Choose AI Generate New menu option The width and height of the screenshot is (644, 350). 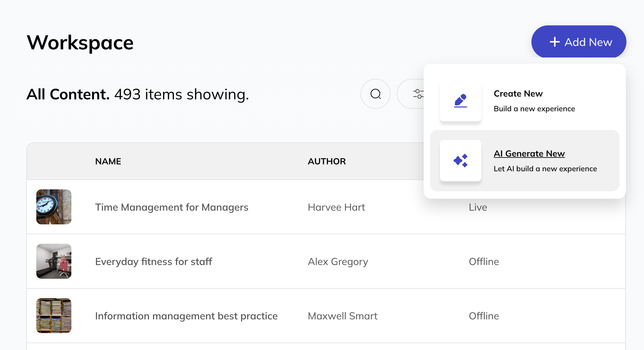529,153
